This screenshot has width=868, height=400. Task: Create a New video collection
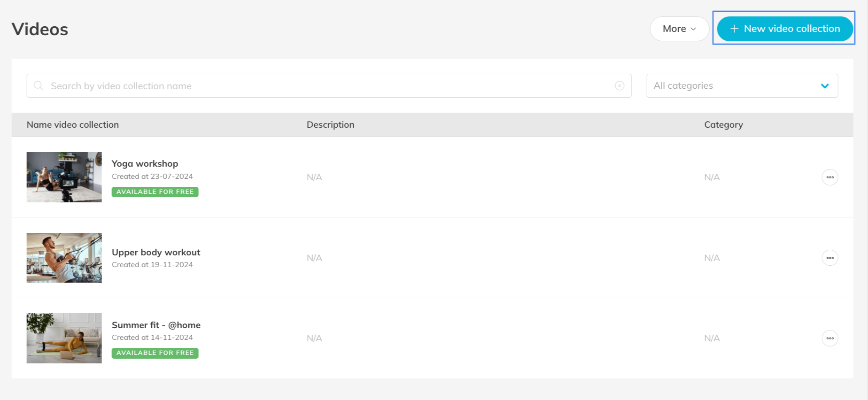(x=785, y=29)
